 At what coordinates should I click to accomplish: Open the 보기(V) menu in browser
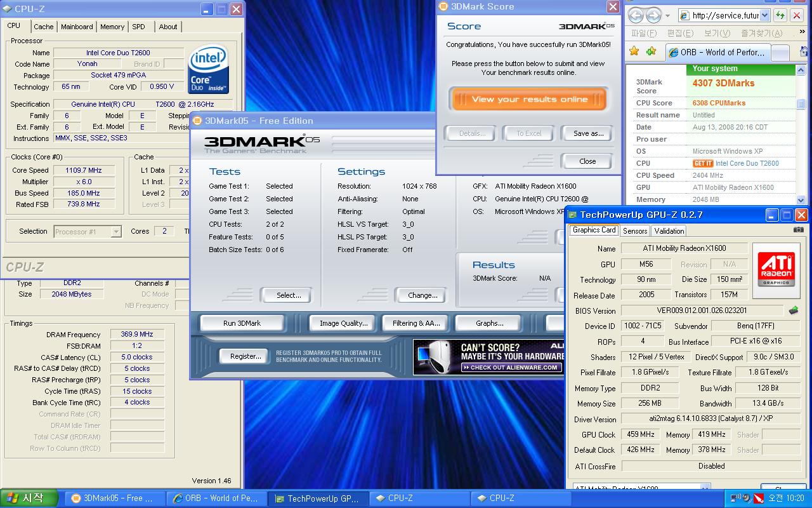717,33
